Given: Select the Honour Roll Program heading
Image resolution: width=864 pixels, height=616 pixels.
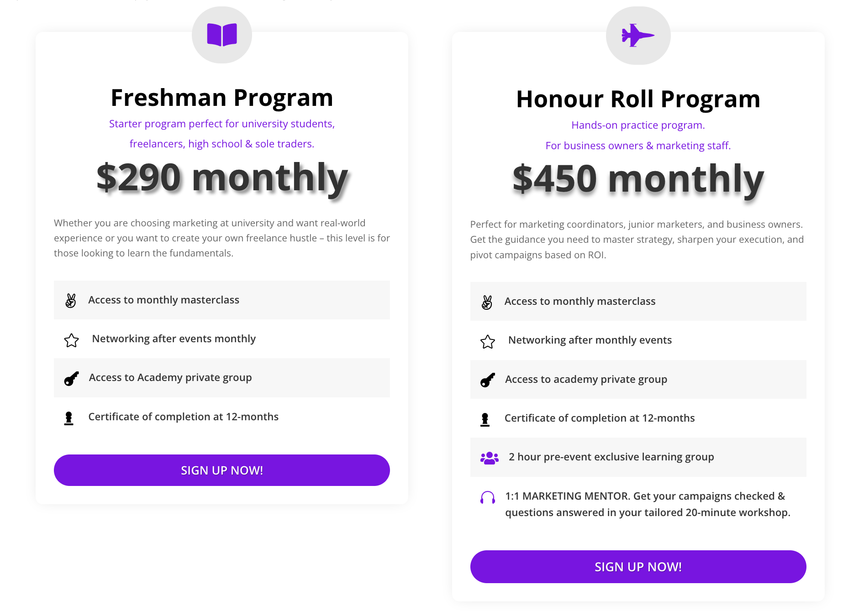Looking at the screenshot, I should click(638, 99).
